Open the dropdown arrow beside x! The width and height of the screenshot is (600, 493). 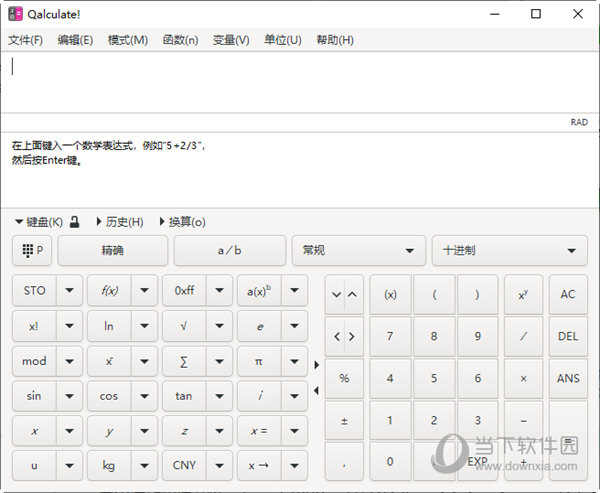pyautogui.click(x=69, y=326)
